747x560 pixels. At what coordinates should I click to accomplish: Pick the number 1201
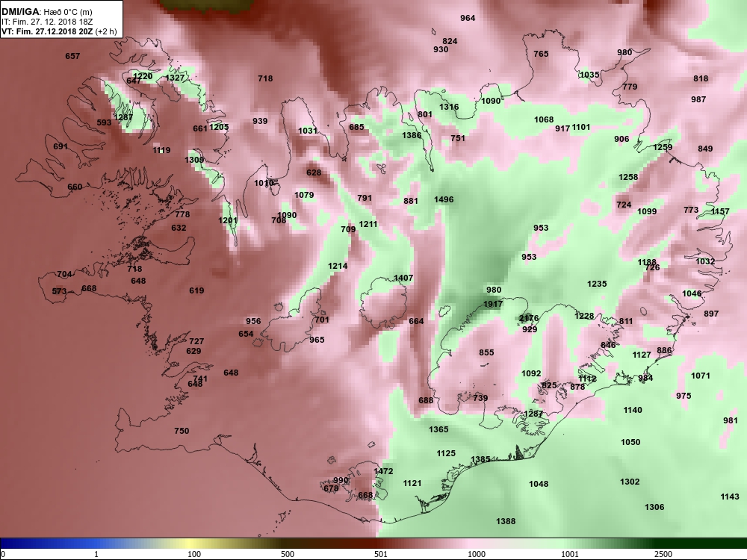click(x=228, y=220)
